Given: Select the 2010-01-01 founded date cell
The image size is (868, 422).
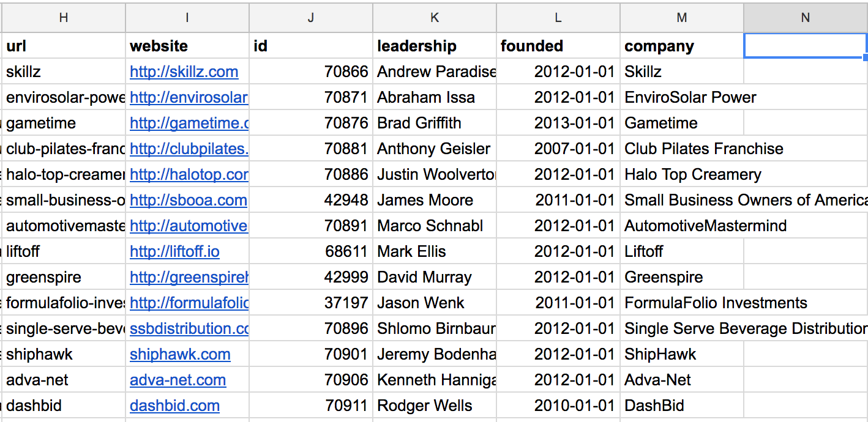Looking at the screenshot, I should (558, 405).
